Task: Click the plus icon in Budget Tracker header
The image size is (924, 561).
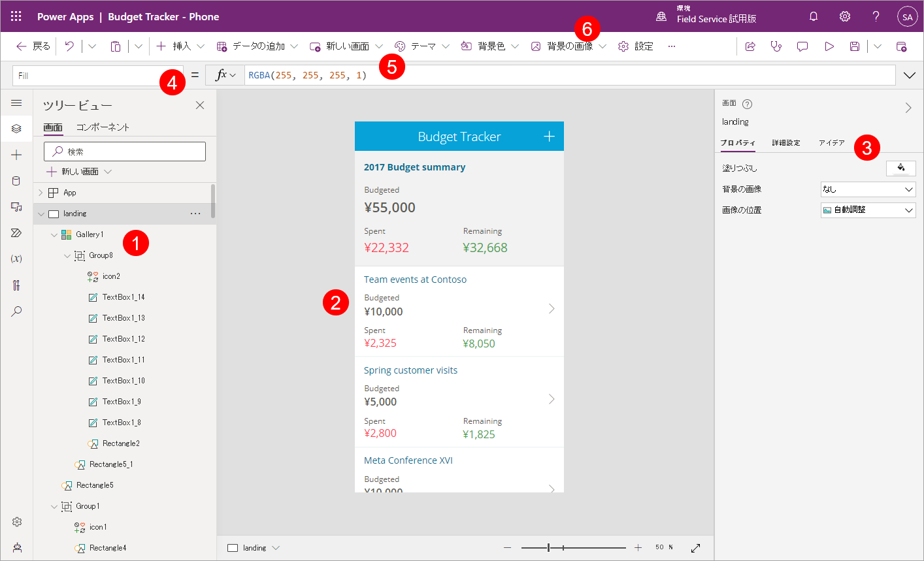Action: coord(549,136)
